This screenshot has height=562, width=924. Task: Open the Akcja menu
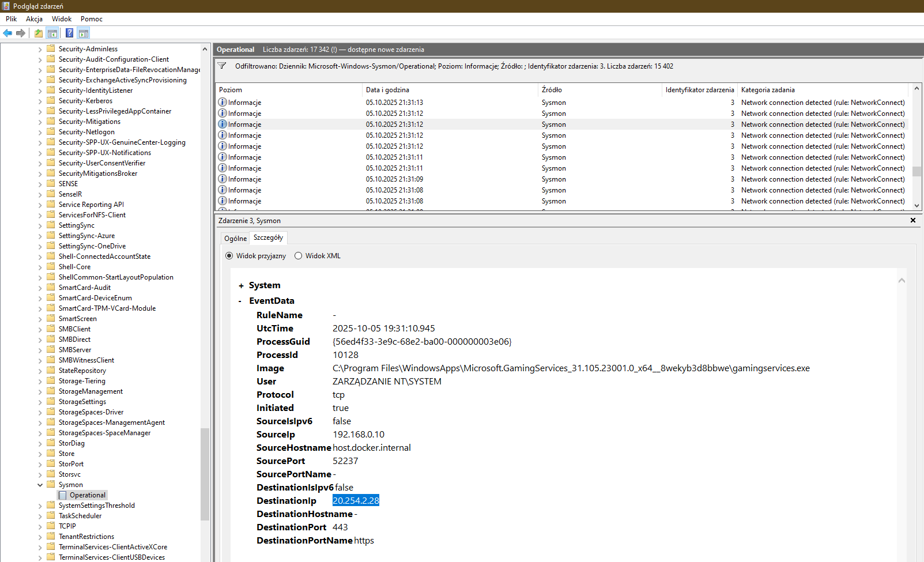[34, 18]
